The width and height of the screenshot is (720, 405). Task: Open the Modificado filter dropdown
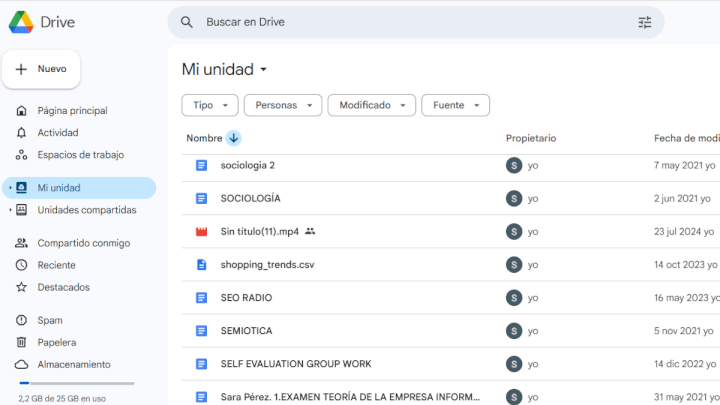coord(371,105)
